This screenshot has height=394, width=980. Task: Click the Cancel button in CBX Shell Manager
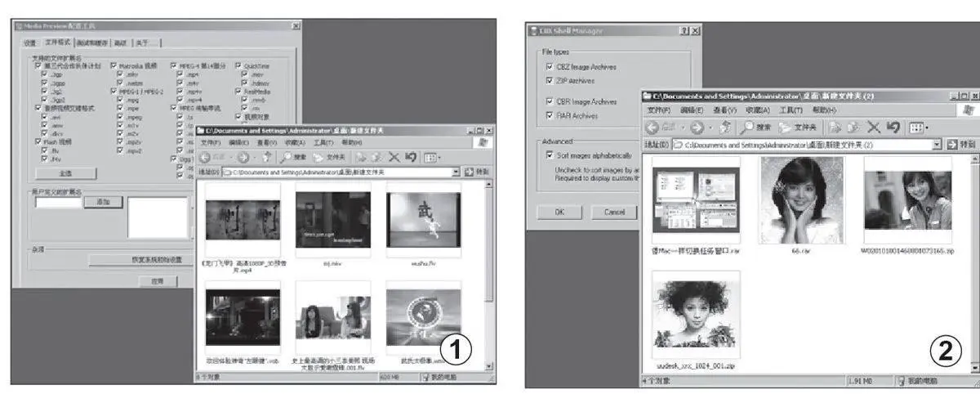614,212
